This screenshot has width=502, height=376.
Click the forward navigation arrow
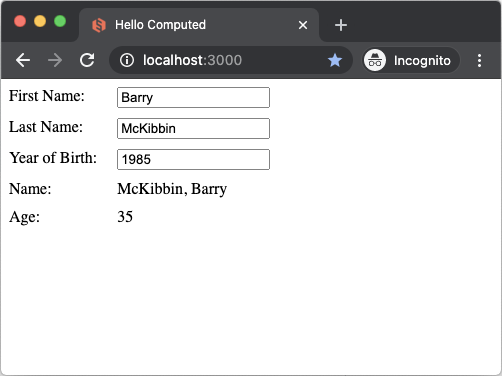pos(55,60)
